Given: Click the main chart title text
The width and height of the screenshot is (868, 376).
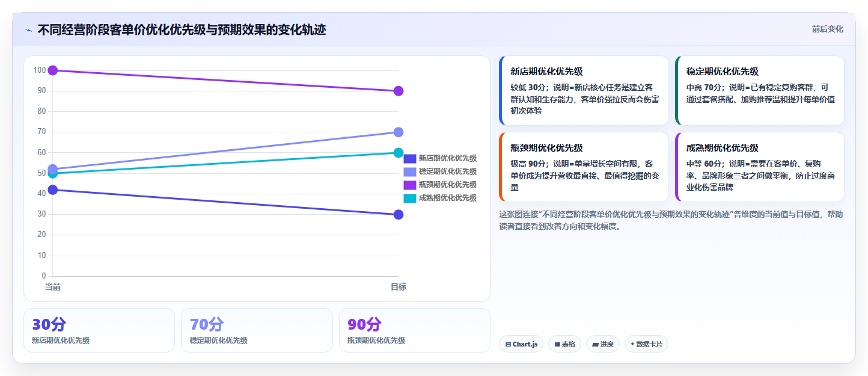Looking at the screenshot, I should (182, 30).
